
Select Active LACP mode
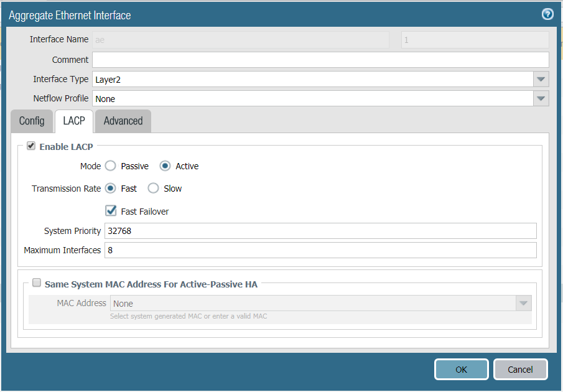(165, 166)
